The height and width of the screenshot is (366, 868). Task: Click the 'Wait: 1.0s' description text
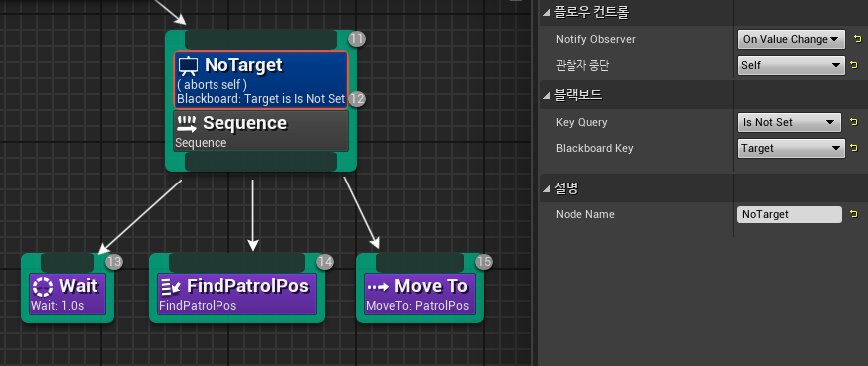[58, 305]
